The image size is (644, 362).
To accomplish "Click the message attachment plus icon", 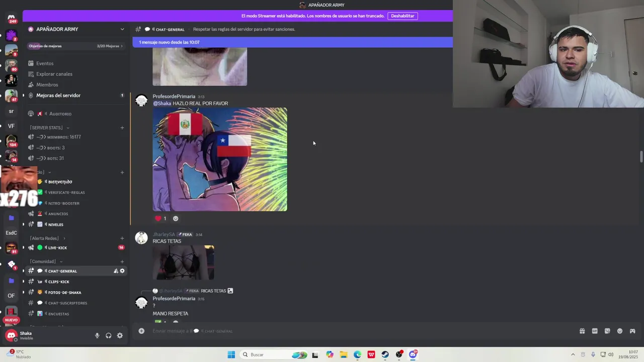I will [x=141, y=331].
